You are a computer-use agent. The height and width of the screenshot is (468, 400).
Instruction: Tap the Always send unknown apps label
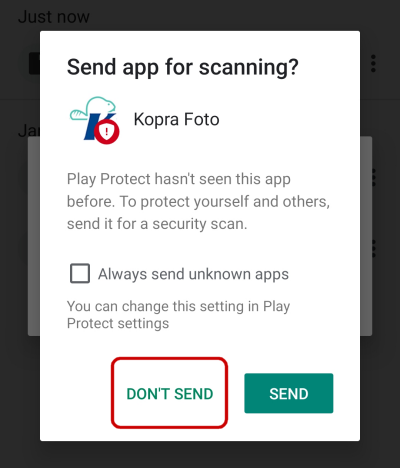pos(193,274)
